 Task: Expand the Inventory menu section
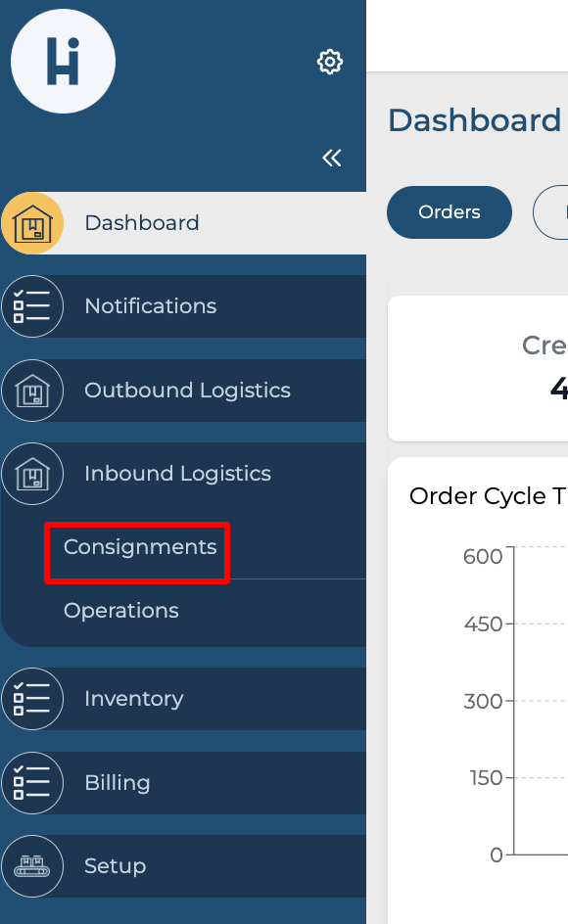tap(183, 699)
